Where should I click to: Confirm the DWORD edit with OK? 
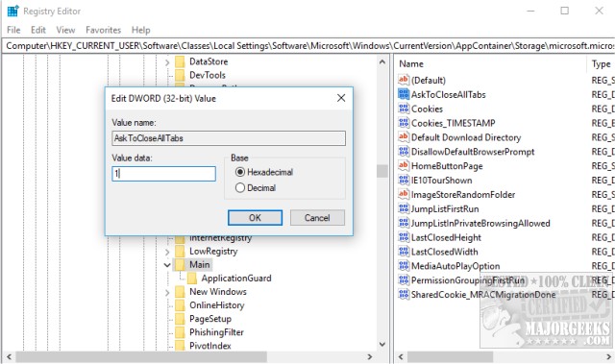tap(255, 217)
